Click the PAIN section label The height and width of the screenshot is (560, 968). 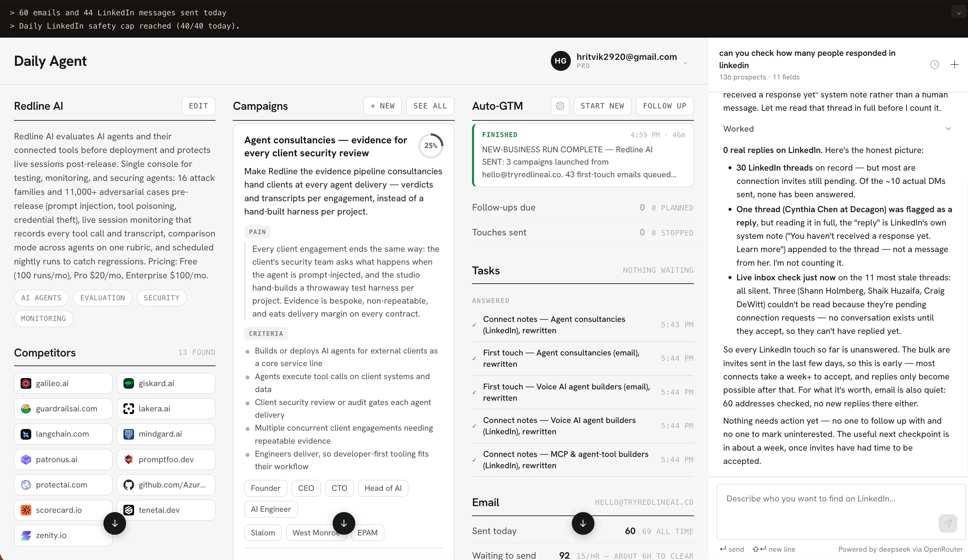(257, 232)
